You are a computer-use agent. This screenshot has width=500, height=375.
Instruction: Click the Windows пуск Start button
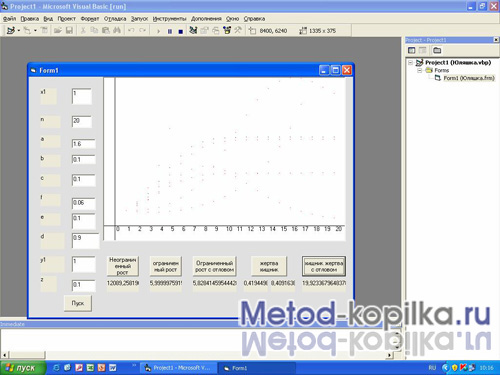coord(23,368)
